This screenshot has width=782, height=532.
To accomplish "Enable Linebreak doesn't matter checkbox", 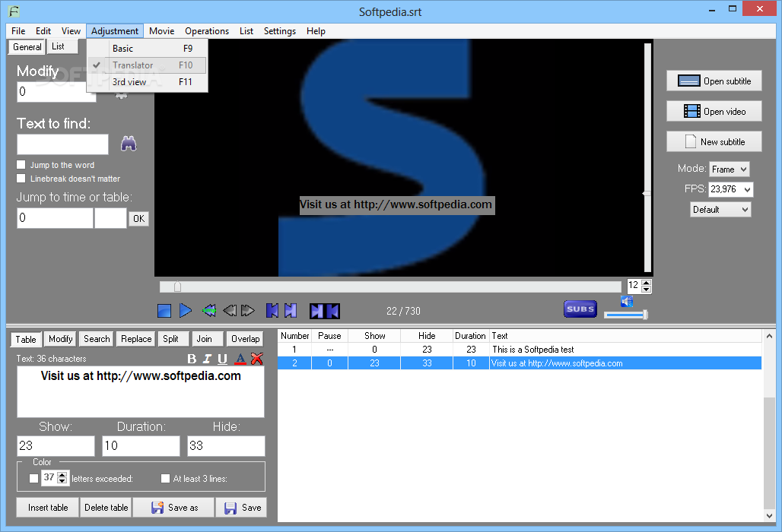I will pos(21,179).
